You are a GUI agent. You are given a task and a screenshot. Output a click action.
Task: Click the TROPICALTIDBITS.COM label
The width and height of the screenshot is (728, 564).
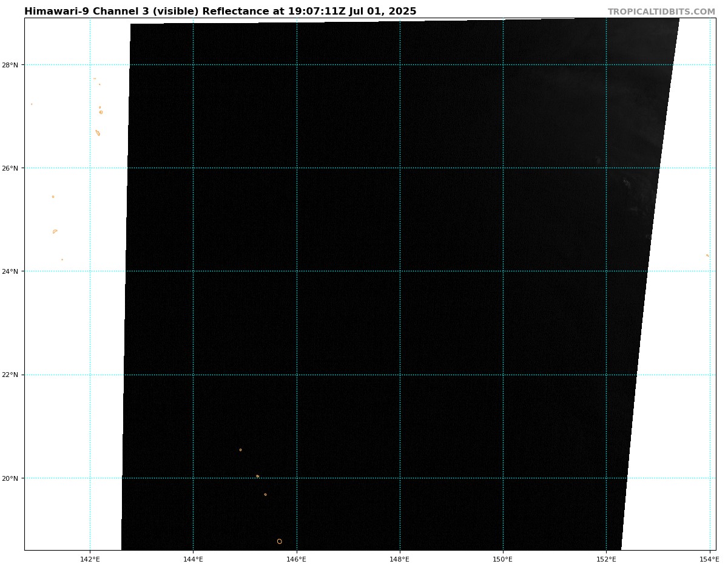pyautogui.click(x=661, y=12)
